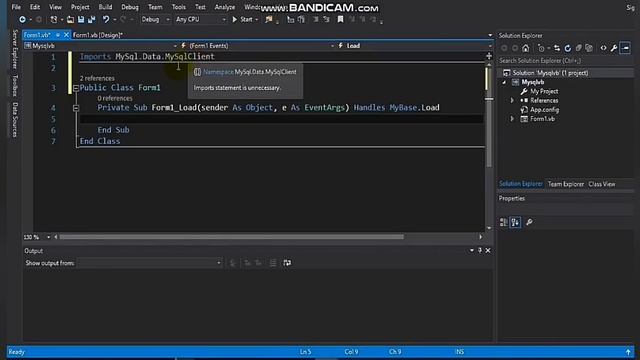The width and height of the screenshot is (640, 360).
Task: Click the Open File toolbar icon
Action: tap(70, 19)
